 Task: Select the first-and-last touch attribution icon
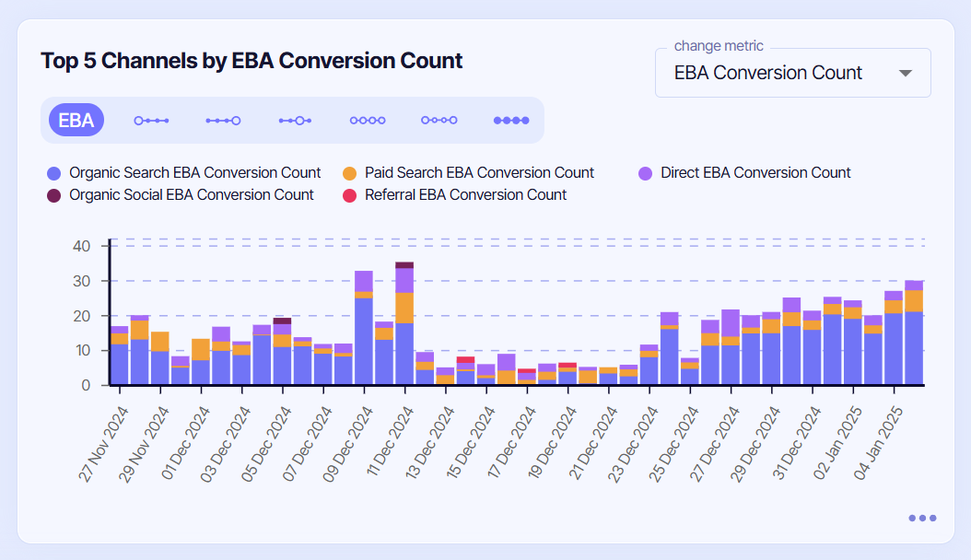click(439, 120)
